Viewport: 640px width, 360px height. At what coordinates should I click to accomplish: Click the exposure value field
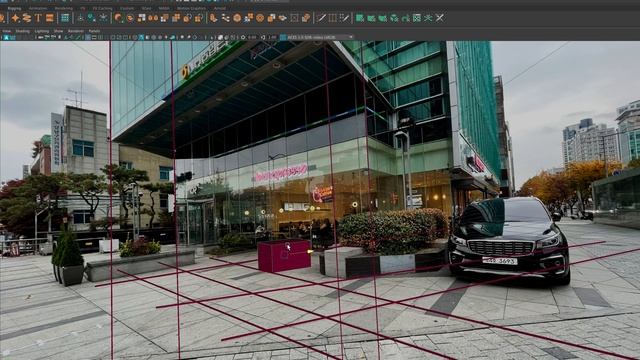click(252, 37)
